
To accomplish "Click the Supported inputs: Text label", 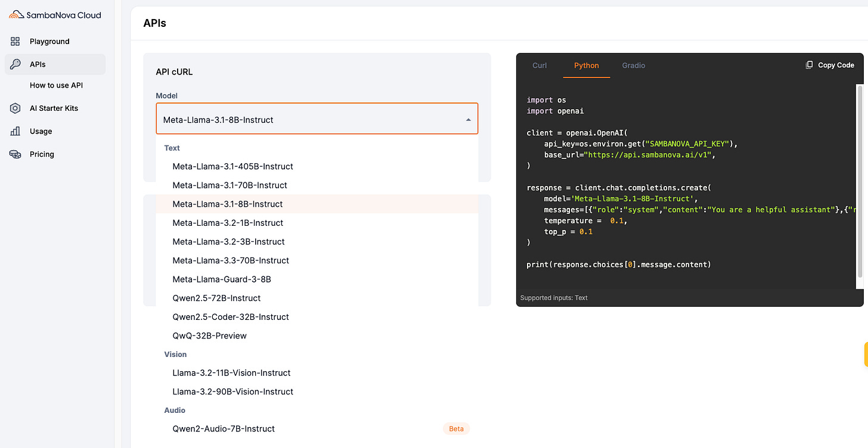I will point(554,298).
